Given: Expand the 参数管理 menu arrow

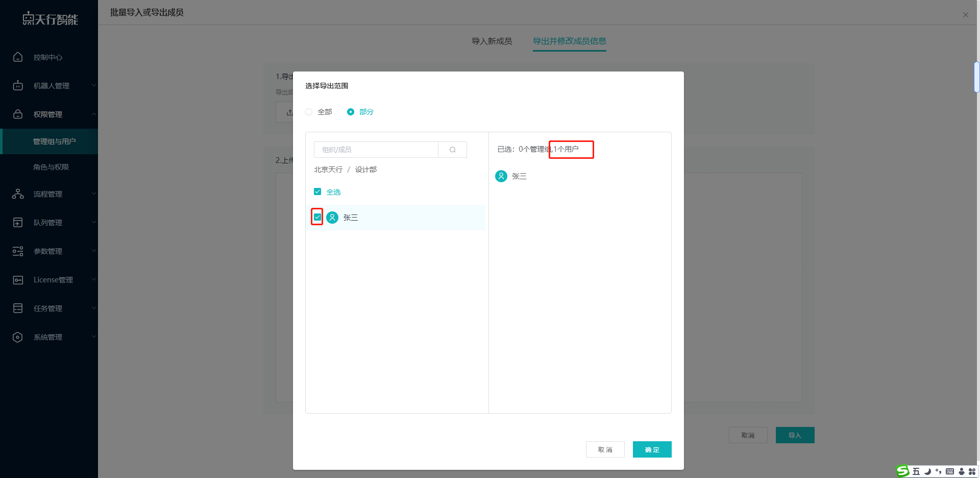Looking at the screenshot, I should tap(93, 251).
